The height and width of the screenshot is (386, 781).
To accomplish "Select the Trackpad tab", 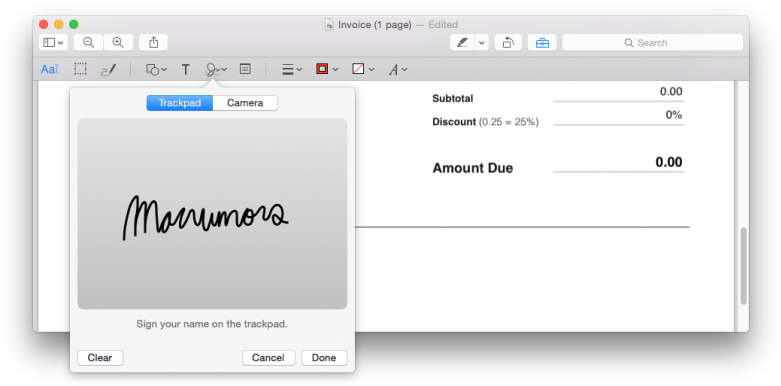I will click(x=179, y=103).
